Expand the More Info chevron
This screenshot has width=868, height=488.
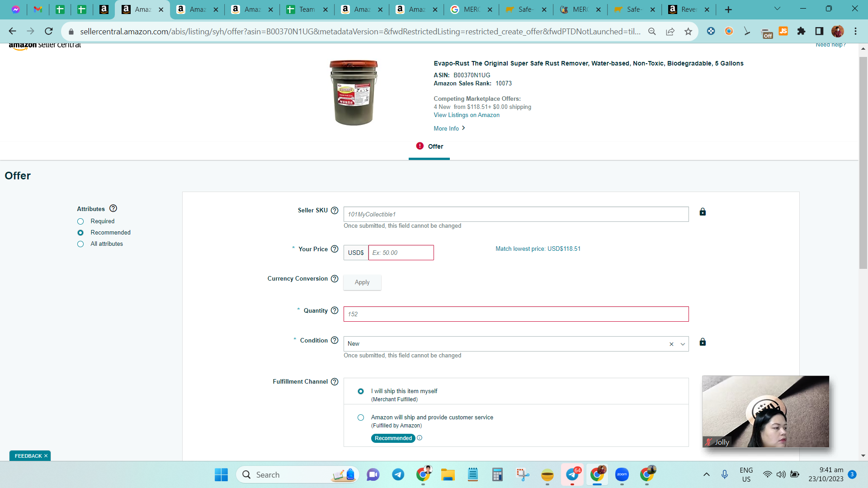tap(463, 128)
